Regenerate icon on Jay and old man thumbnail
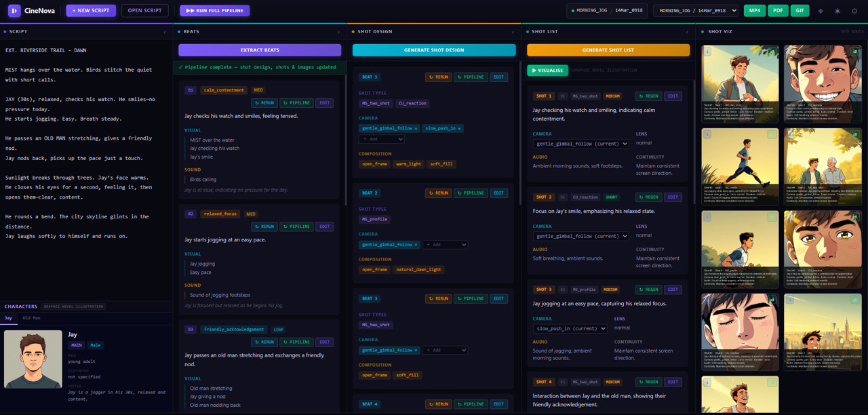This screenshot has width=868, height=415. pyautogui.click(x=855, y=134)
